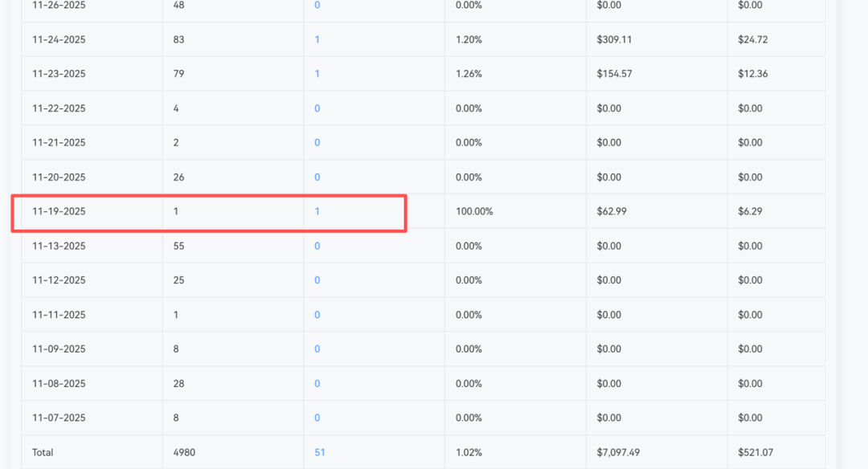Image resolution: width=868 pixels, height=469 pixels.
Task: Click the blue 0 link in the 11-11-2025 row
Action: tap(317, 315)
